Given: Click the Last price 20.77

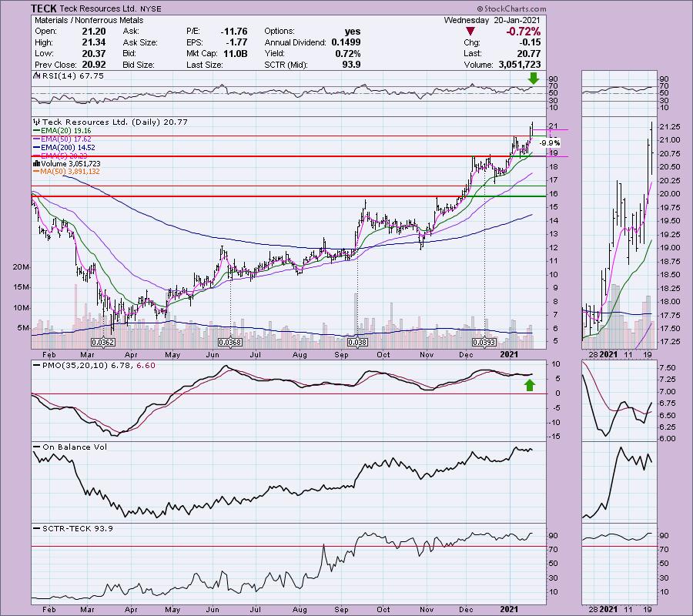Looking at the screenshot, I should pyautogui.click(x=528, y=53).
